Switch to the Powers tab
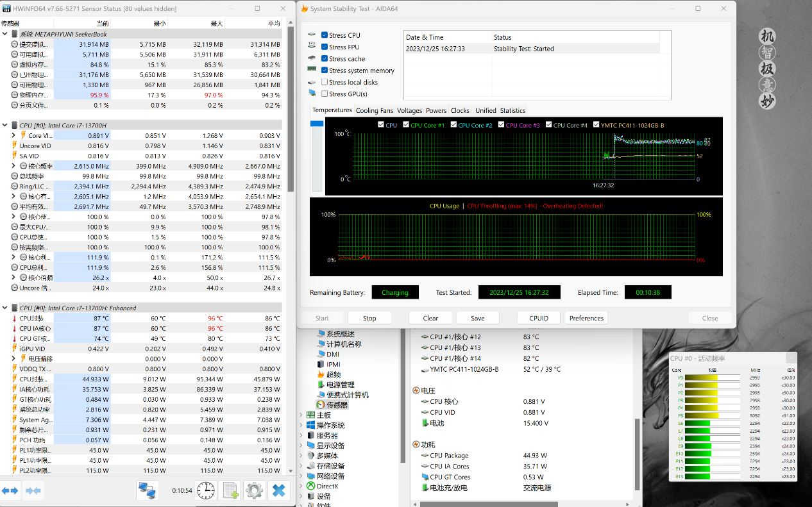This screenshot has height=507, width=812. click(436, 110)
